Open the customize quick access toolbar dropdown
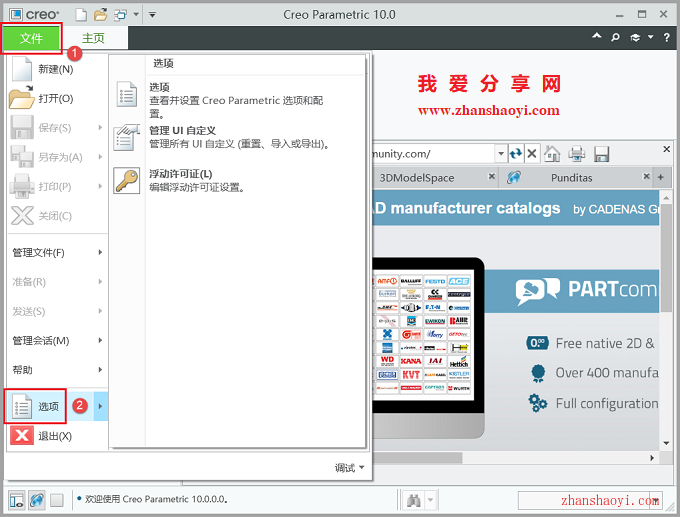 (x=152, y=15)
